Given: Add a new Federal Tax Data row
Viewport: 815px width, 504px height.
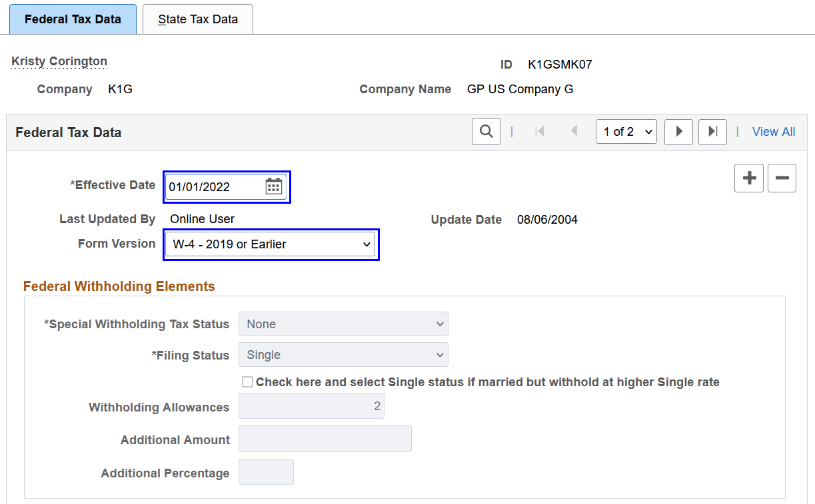Looking at the screenshot, I should click(748, 178).
